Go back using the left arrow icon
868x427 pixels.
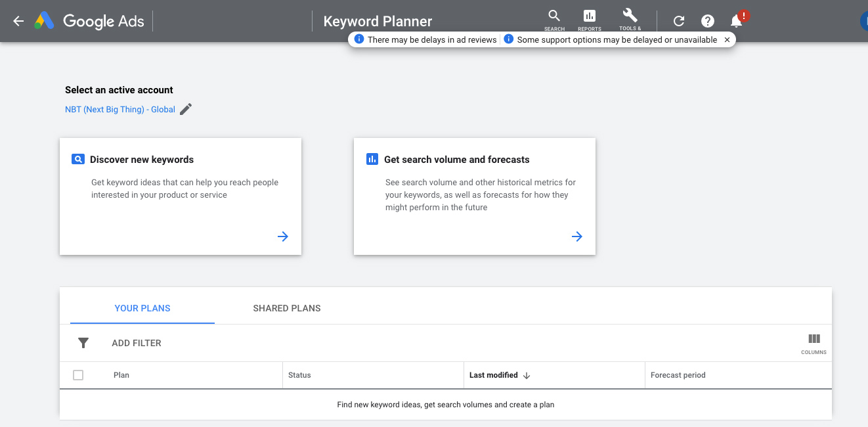click(x=18, y=21)
